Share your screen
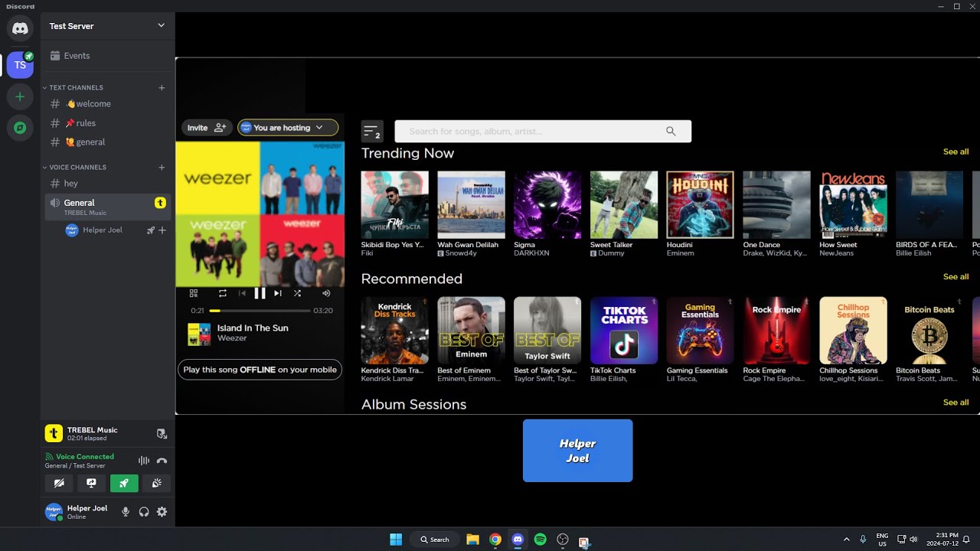Image resolution: width=980 pixels, height=551 pixels. pos(91,483)
